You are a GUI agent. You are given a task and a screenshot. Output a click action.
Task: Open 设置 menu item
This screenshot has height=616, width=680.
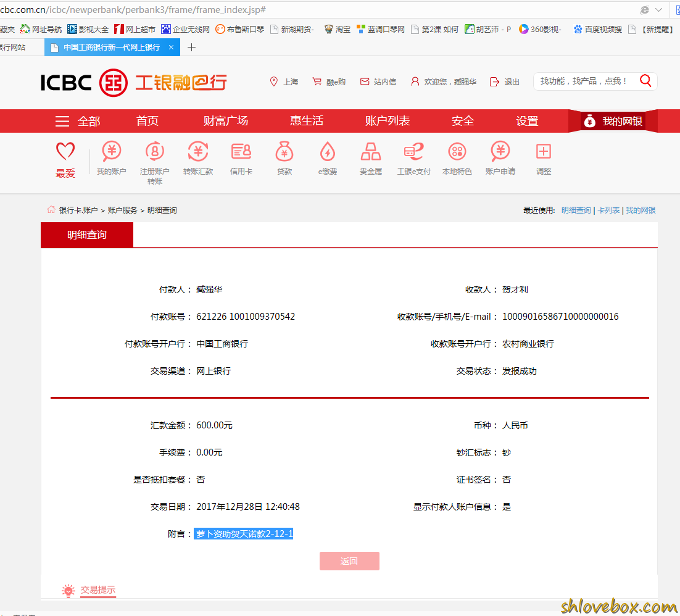pyautogui.click(x=528, y=121)
